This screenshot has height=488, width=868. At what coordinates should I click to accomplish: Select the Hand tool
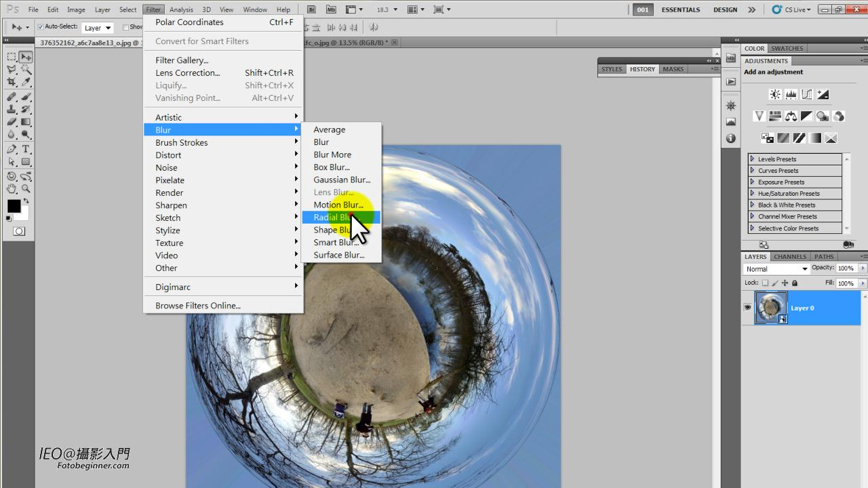12,189
